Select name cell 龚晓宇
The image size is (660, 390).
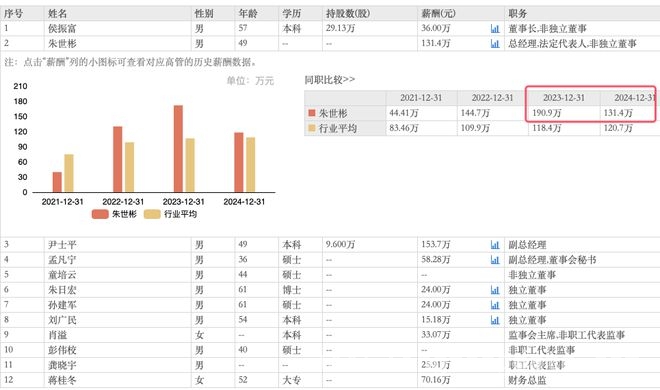62,365
